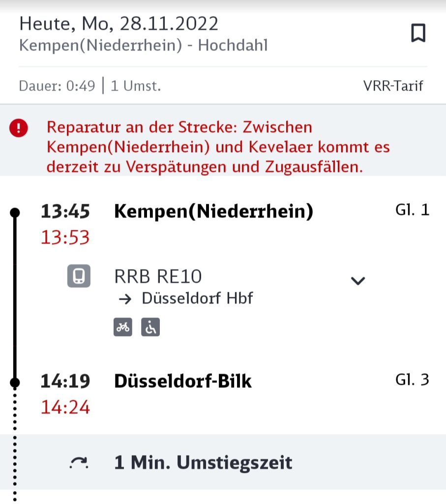Tap the wheelchair accessibility icon
The height and width of the screenshot is (504, 446).
click(150, 327)
